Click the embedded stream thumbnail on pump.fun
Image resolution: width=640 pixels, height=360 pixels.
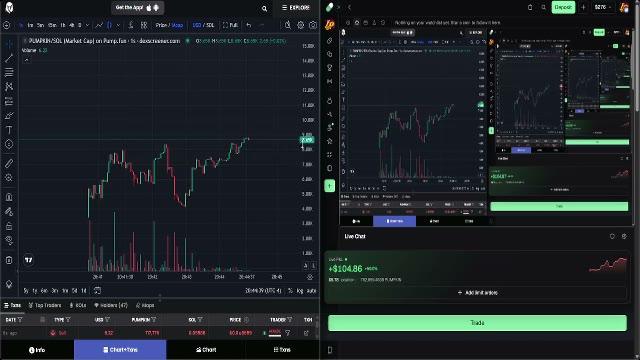486,127
